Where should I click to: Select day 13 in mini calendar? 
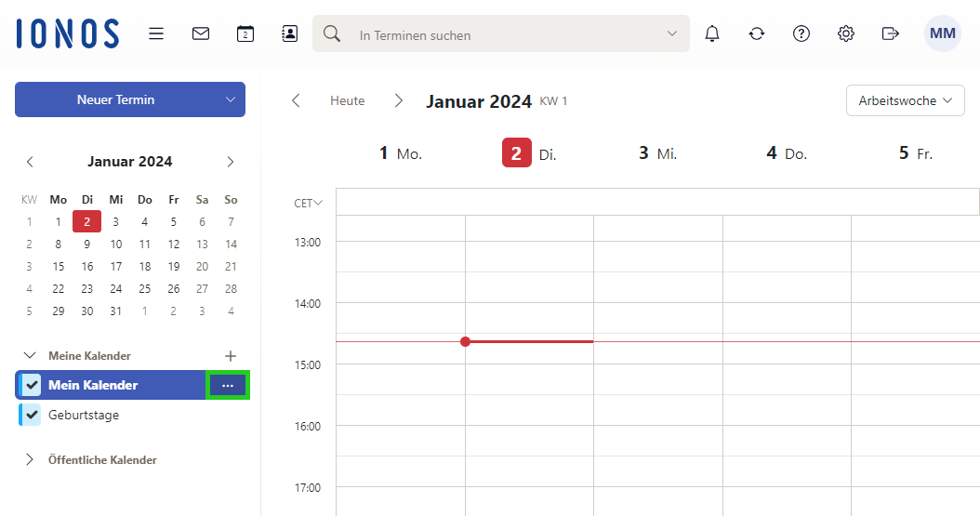coord(202,245)
